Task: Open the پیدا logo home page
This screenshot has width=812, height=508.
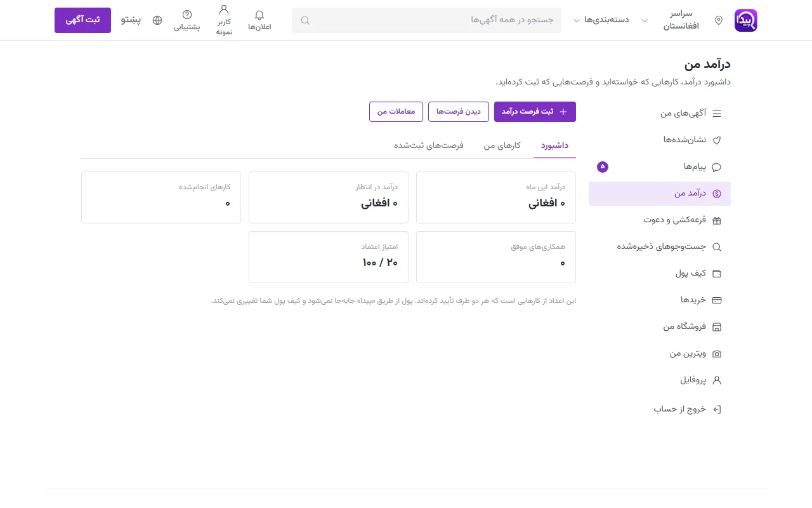Action: pos(746,20)
